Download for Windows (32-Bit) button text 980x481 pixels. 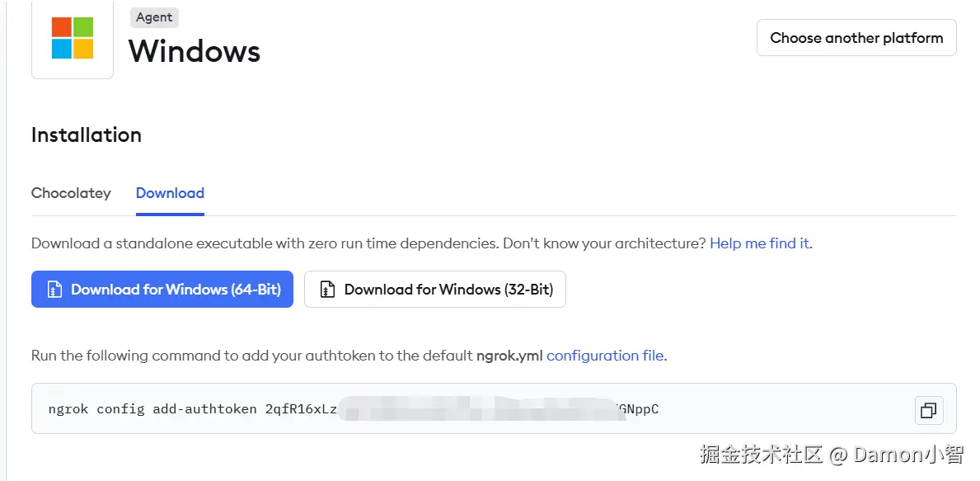[x=448, y=290]
